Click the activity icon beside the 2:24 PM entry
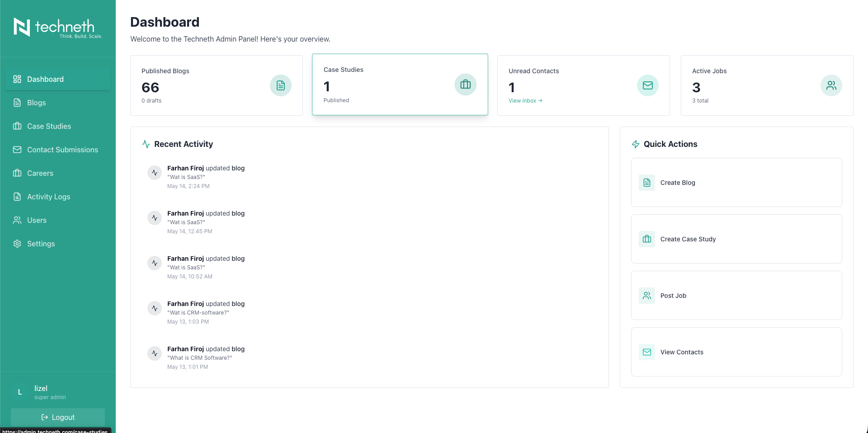The height and width of the screenshot is (433, 868). 155,173
